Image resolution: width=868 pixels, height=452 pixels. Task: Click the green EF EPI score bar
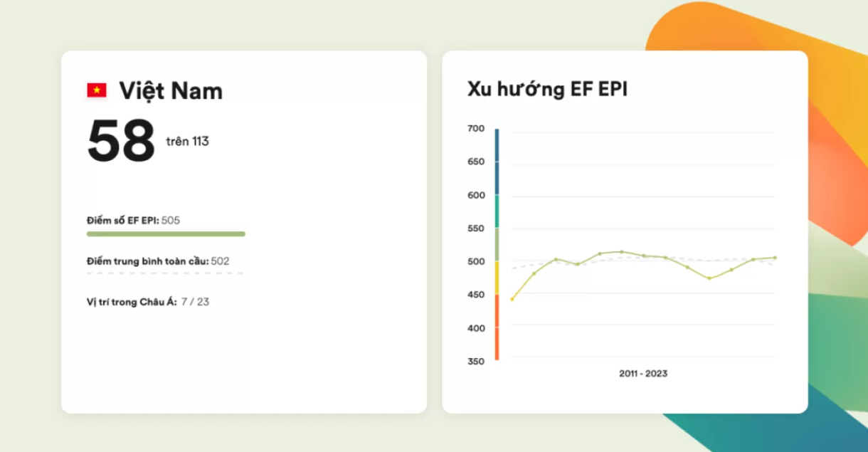click(166, 233)
